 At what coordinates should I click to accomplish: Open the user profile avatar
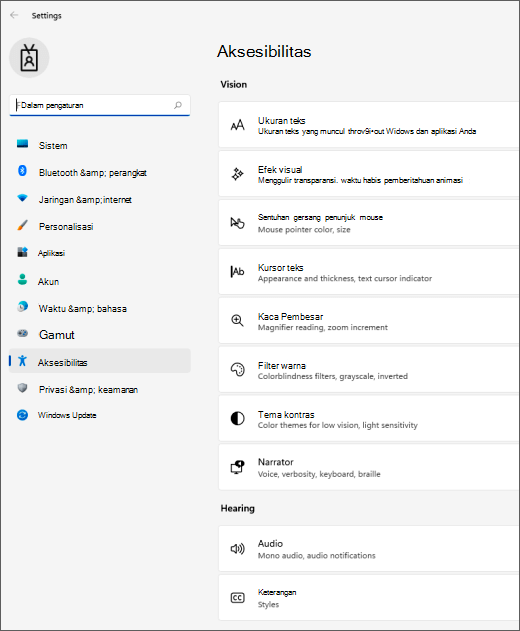(x=29, y=58)
